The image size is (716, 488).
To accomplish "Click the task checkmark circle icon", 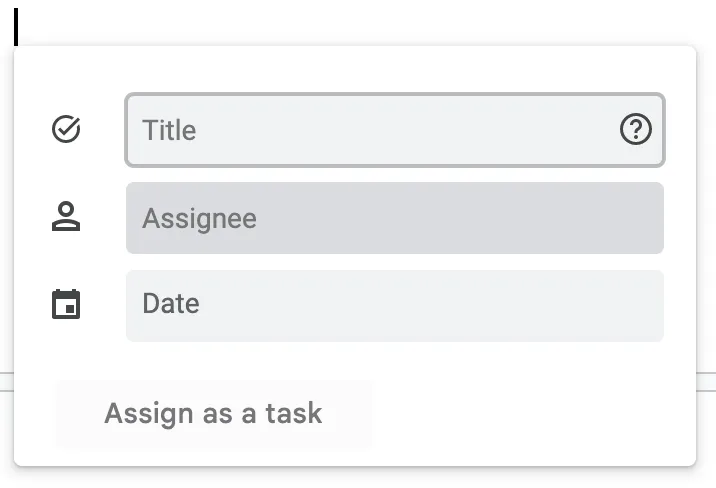I will click(66, 129).
